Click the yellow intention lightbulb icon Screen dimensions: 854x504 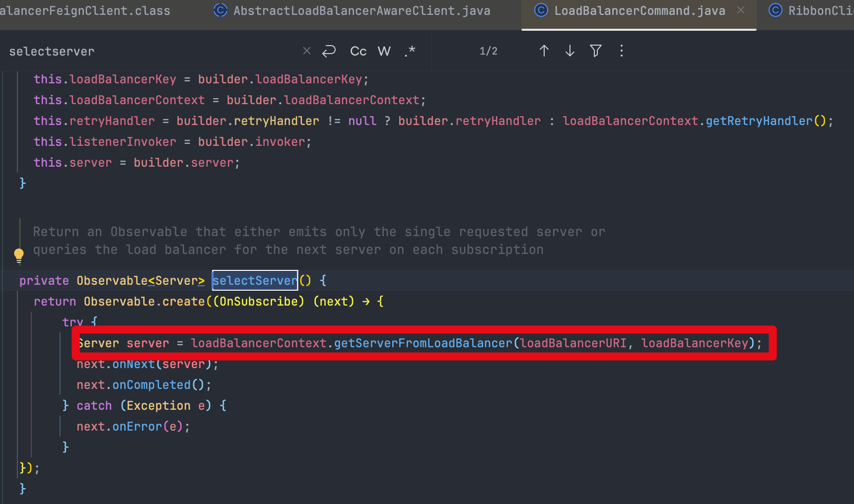click(x=19, y=255)
